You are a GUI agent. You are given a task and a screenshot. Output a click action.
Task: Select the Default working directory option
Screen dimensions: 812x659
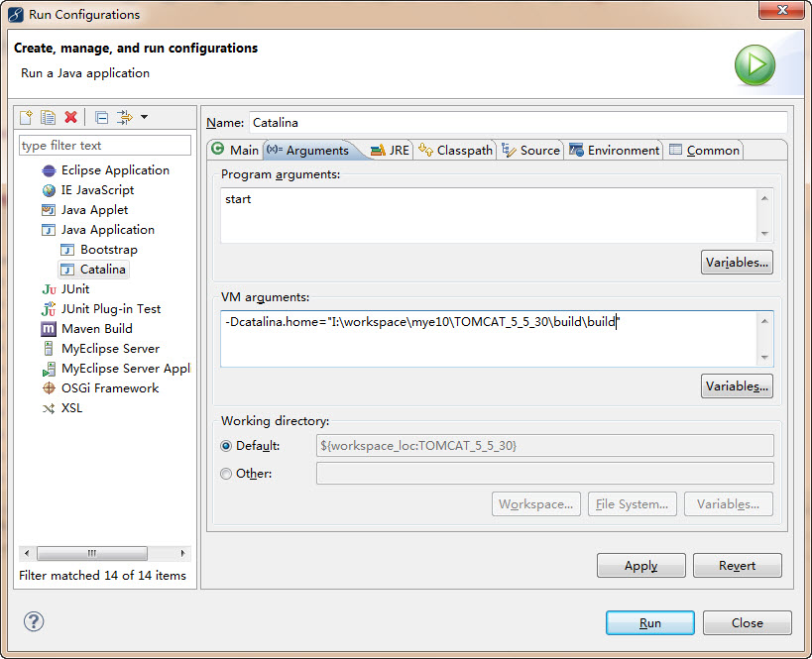click(x=227, y=446)
